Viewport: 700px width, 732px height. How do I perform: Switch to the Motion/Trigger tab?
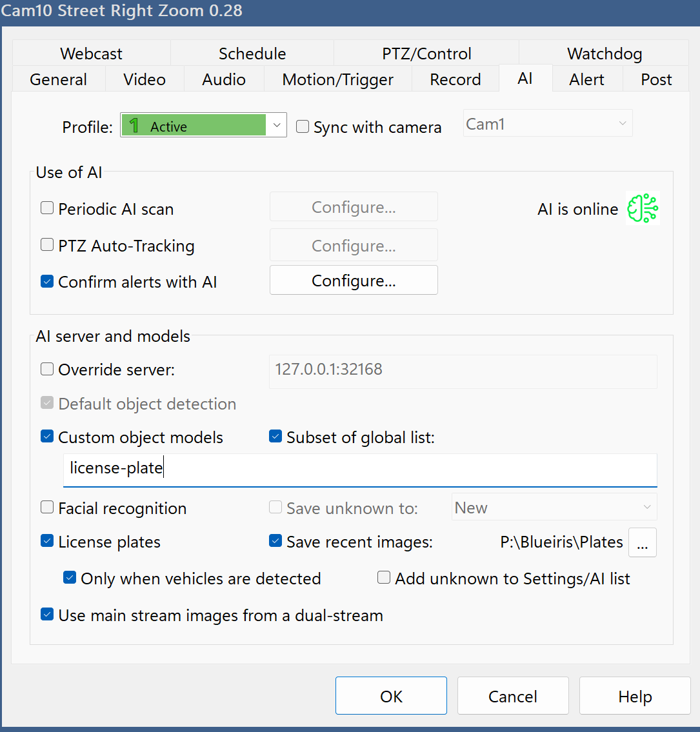[337, 79]
